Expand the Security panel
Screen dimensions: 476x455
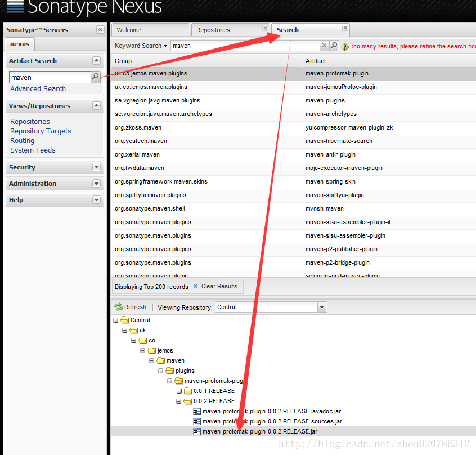[x=96, y=167]
